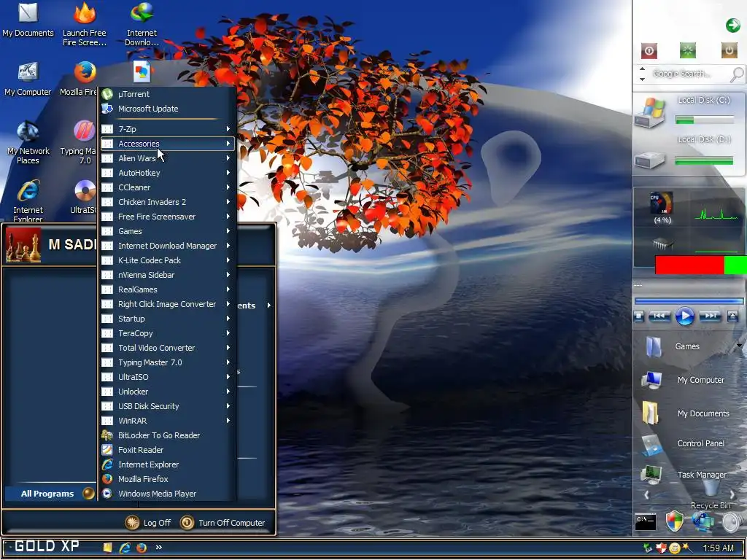The image size is (747, 560).
Task: Open Internet Download Manager desktop icon
Action: pyautogui.click(x=142, y=24)
